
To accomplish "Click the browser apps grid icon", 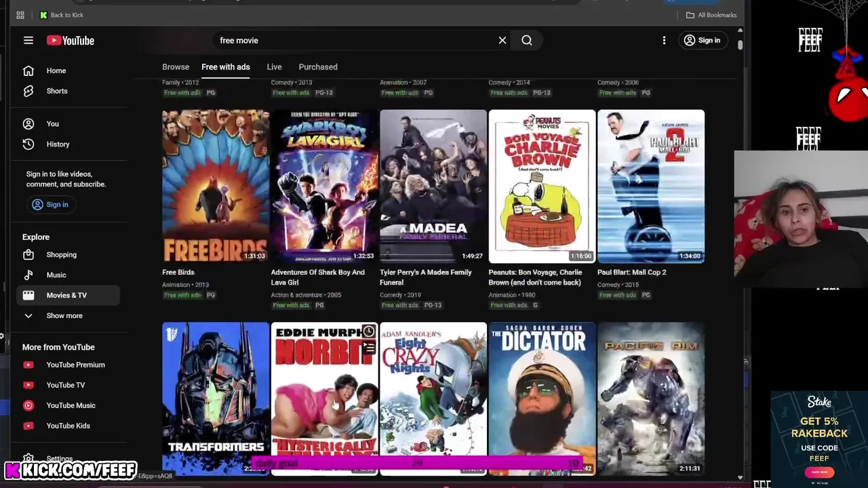I will pos(20,15).
